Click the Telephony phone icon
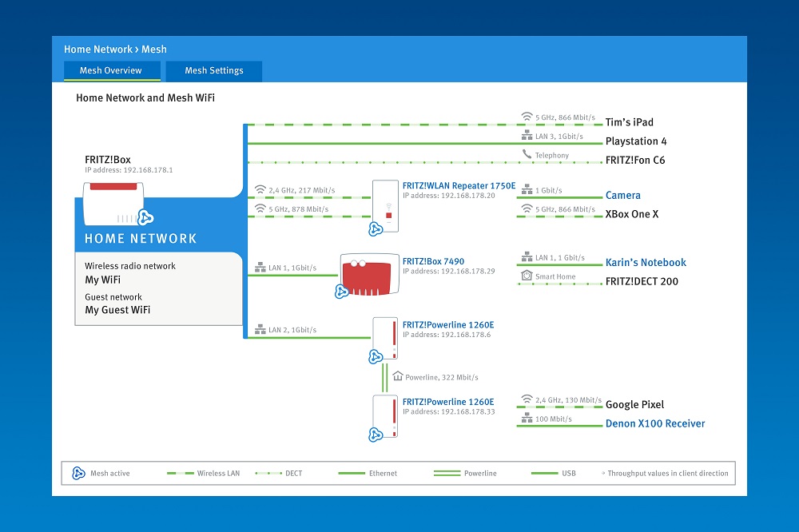Viewport: 799px width, 532px height. click(x=527, y=154)
